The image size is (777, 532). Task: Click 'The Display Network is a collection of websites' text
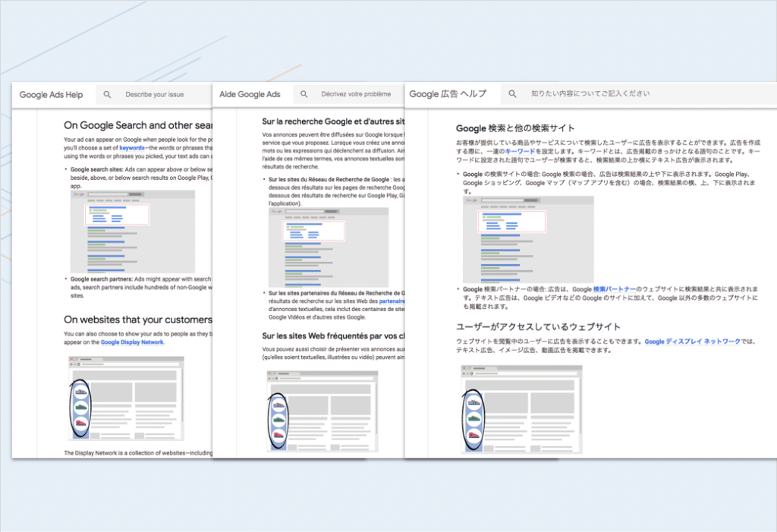tap(138, 452)
